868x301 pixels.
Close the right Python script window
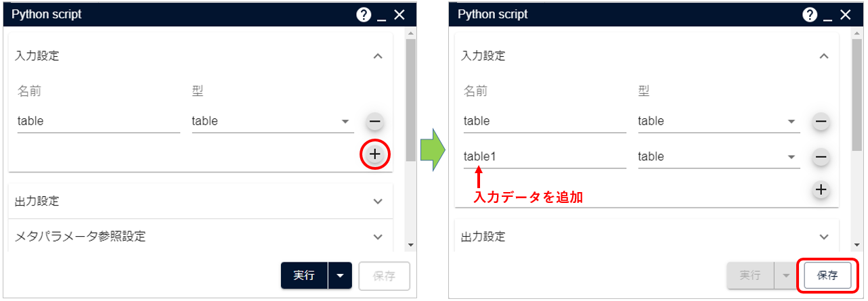coord(845,15)
